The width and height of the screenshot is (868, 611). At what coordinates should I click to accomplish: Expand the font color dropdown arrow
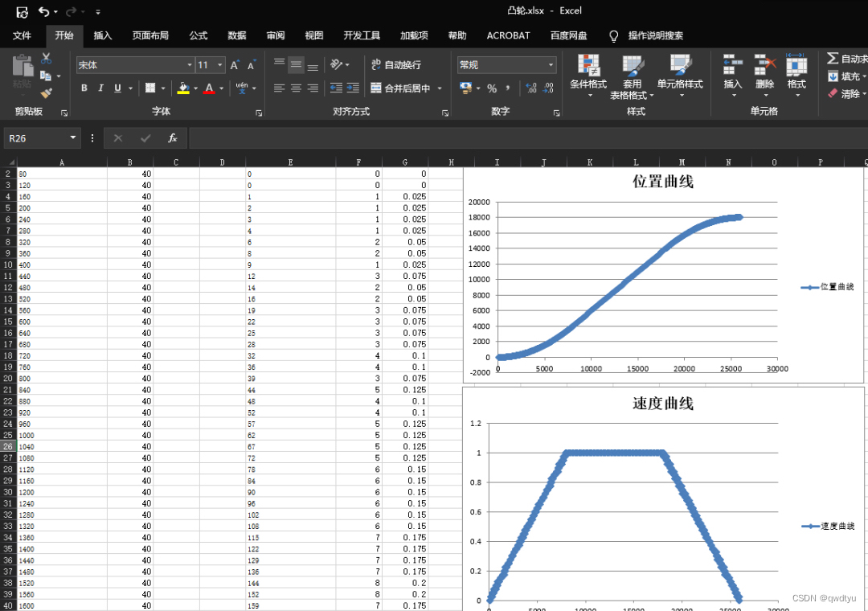(x=222, y=88)
